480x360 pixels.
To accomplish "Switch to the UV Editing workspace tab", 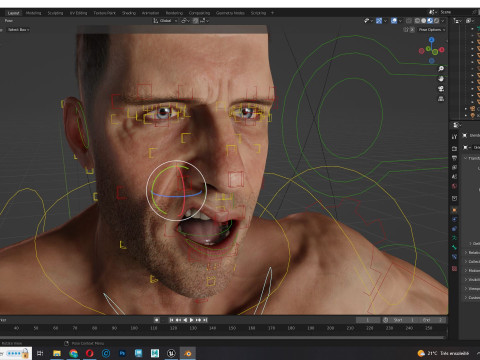I will tap(78, 13).
